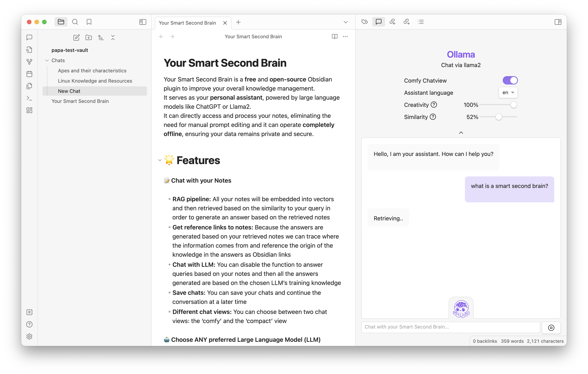Click the assistant greeting message bubble

pyautogui.click(x=433, y=157)
